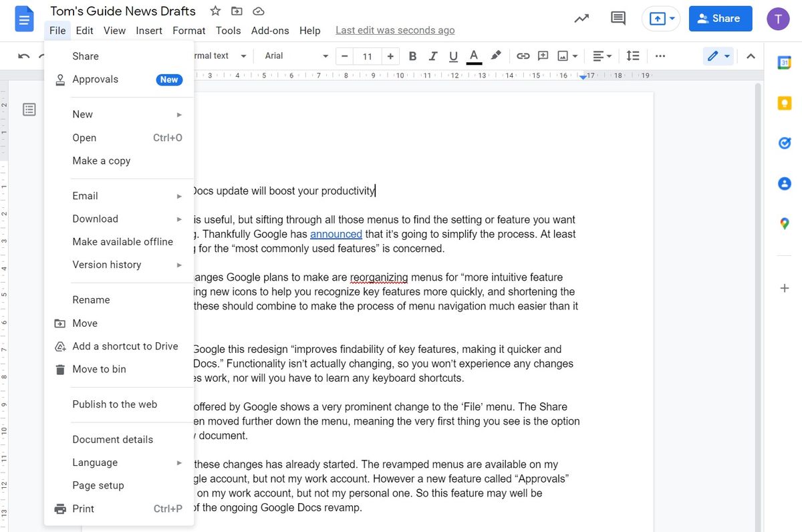Open the 'announced' hyperlink in the text
Image resolution: width=802 pixels, height=532 pixels.
pyautogui.click(x=336, y=234)
